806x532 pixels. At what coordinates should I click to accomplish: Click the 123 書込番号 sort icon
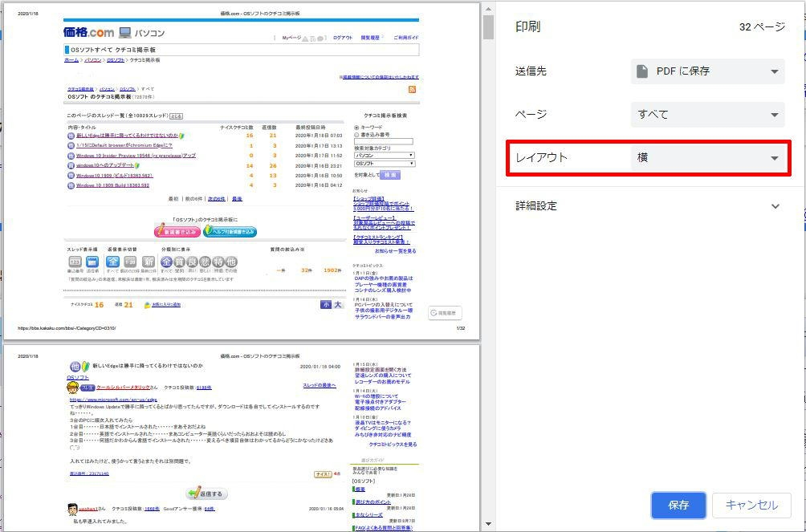(x=75, y=262)
